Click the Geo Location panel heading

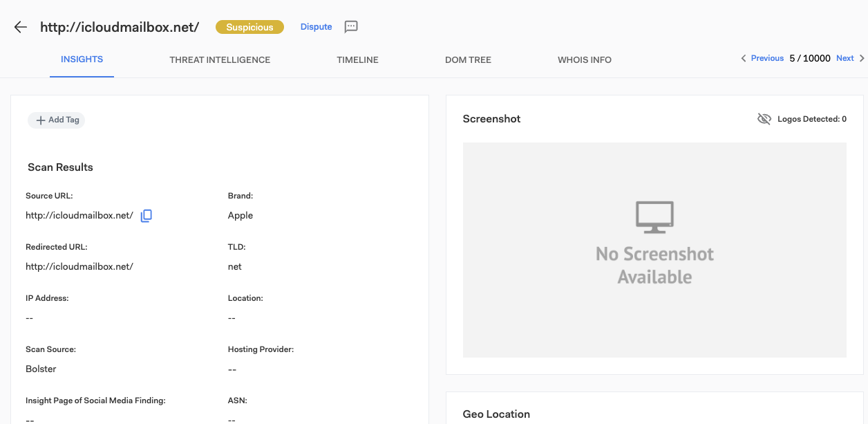tap(496, 414)
